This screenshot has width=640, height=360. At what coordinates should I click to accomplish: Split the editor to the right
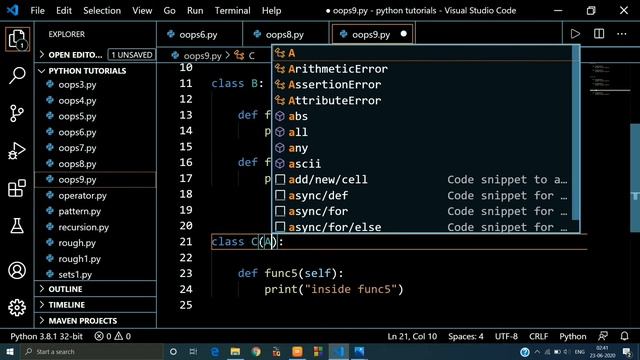[599, 34]
